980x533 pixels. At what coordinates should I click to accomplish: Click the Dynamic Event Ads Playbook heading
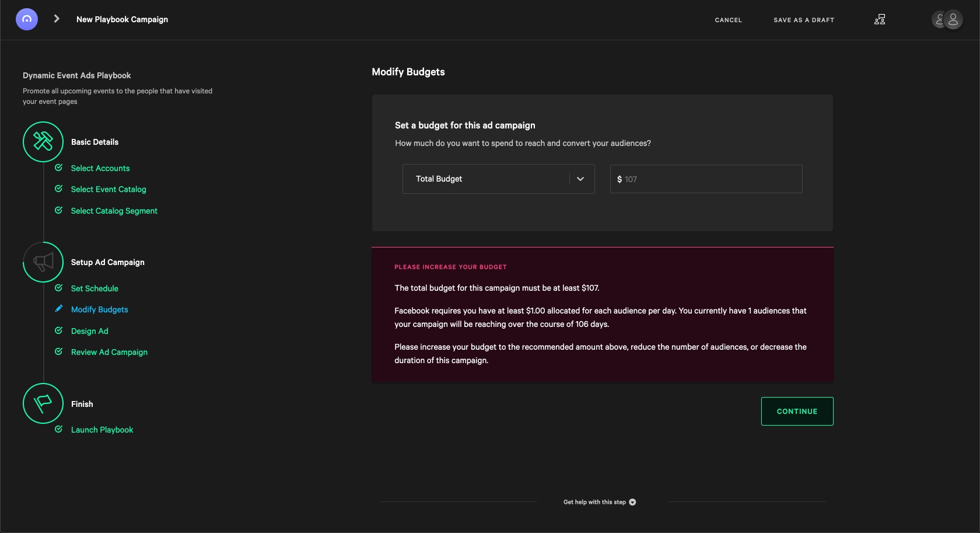coord(77,75)
